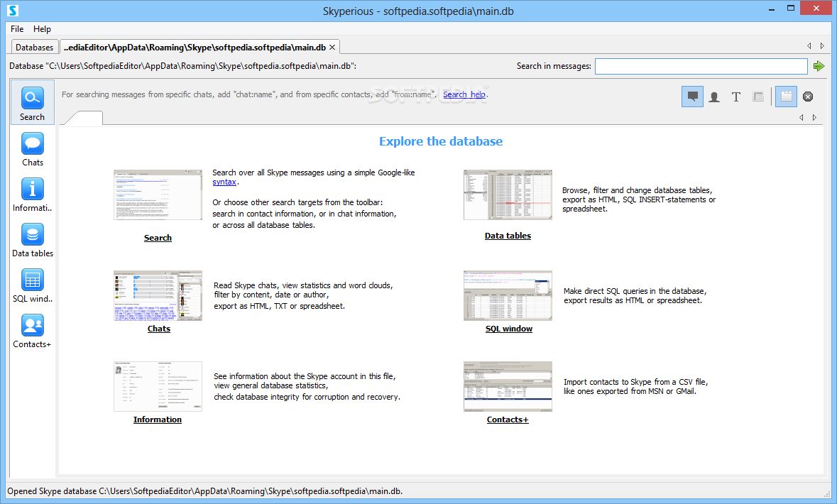Viewport: 837px width, 504px height.
Task: Click the SQL window heading link
Action: tap(509, 329)
